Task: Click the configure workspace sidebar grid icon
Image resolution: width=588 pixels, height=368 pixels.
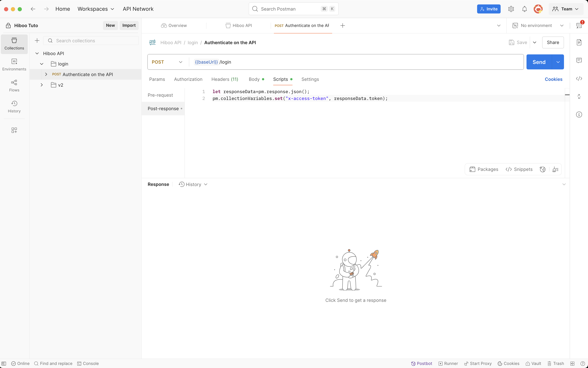Action: point(14,130)
